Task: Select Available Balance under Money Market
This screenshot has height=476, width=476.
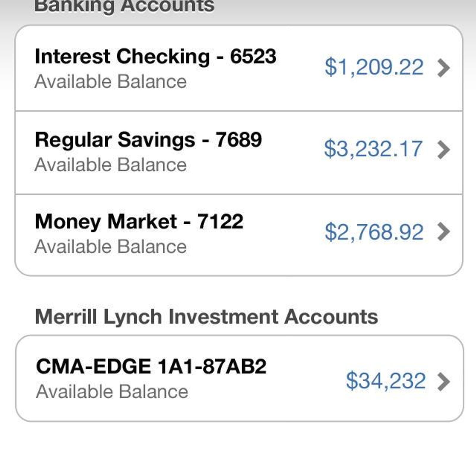Action: (111, 247)
